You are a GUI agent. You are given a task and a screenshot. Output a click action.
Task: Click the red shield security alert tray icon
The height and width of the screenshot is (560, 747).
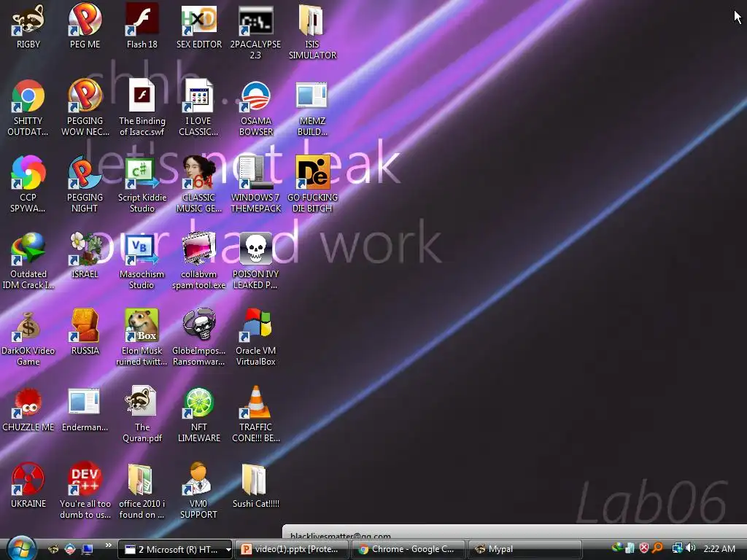point(644,548)
